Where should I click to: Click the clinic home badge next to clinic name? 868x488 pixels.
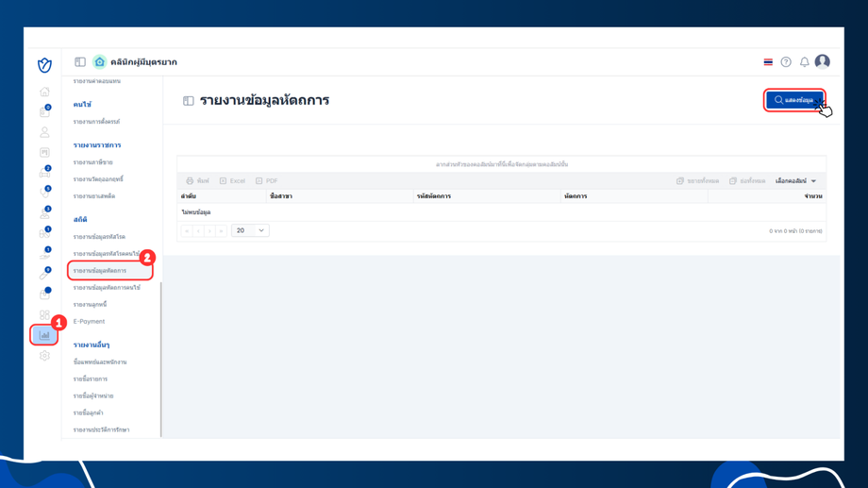click(100, 62)
